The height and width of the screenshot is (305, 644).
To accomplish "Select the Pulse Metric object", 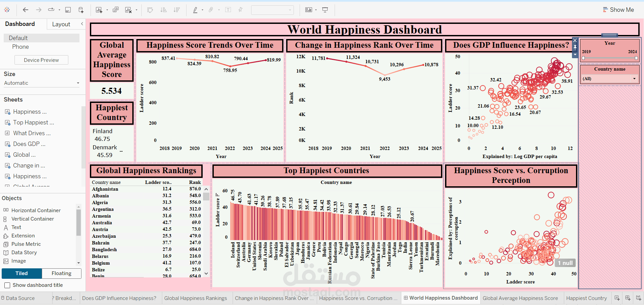I will coord(26,244).
